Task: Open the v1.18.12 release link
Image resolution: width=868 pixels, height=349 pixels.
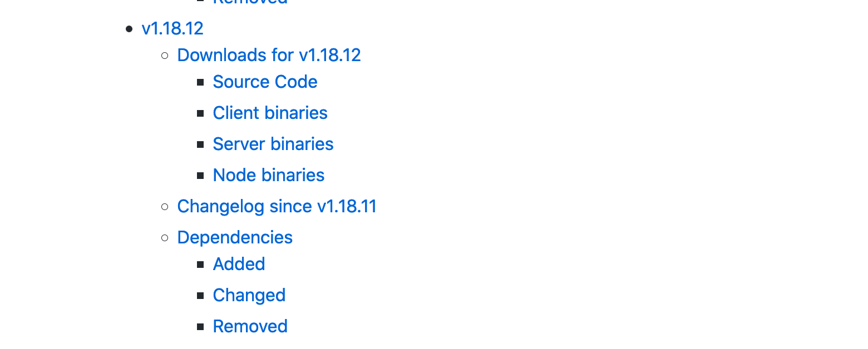Action: coord(172,28)
